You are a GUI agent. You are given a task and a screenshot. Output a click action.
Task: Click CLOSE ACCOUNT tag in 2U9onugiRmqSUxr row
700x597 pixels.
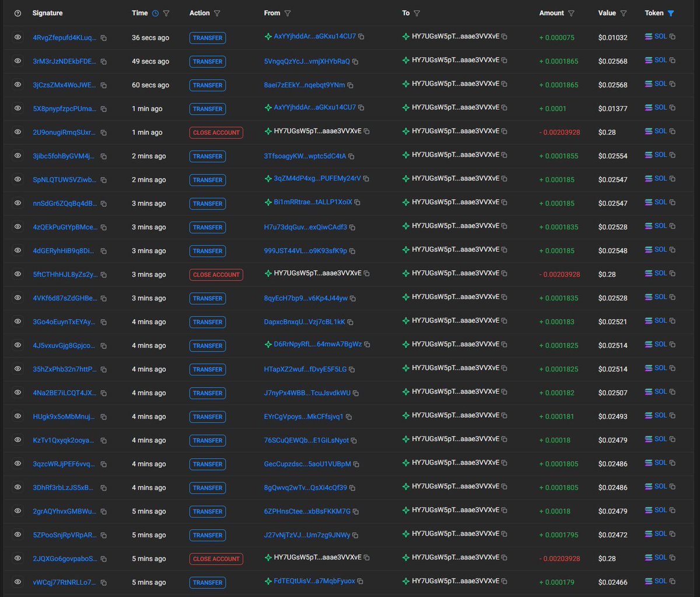(x=216, y=132)
